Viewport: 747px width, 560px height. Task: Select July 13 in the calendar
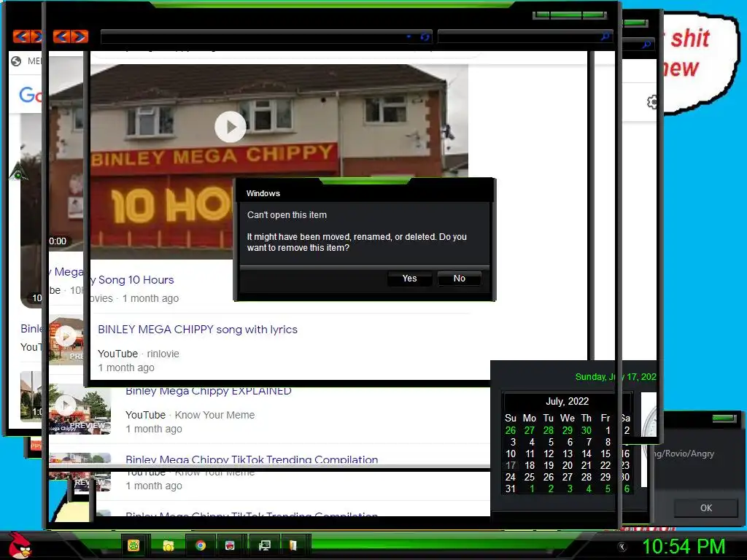pos(568,454)
